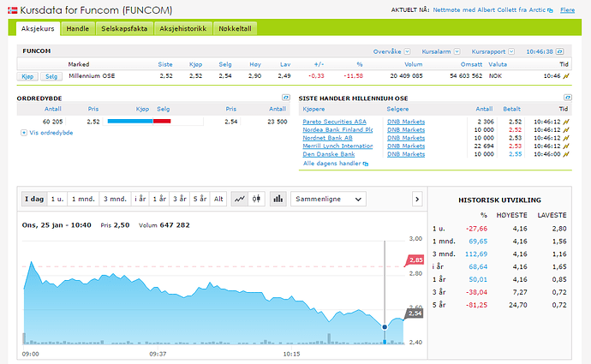Toggle the volume bars chart icon
591x364 pixels.
tap(278, 199)
